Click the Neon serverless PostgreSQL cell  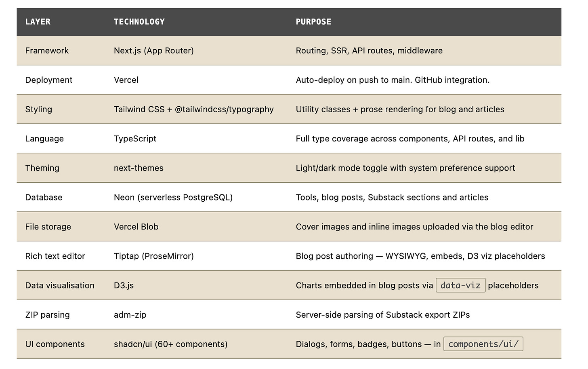[173, 197]
